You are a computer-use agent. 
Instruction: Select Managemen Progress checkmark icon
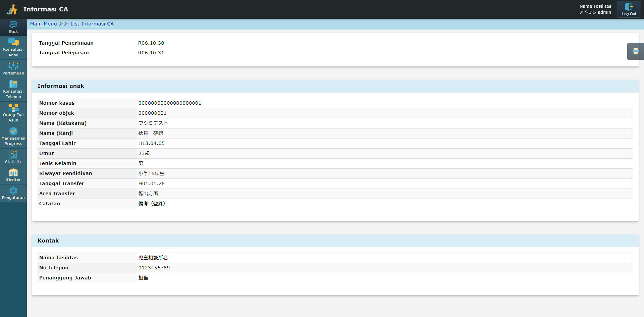13,131
